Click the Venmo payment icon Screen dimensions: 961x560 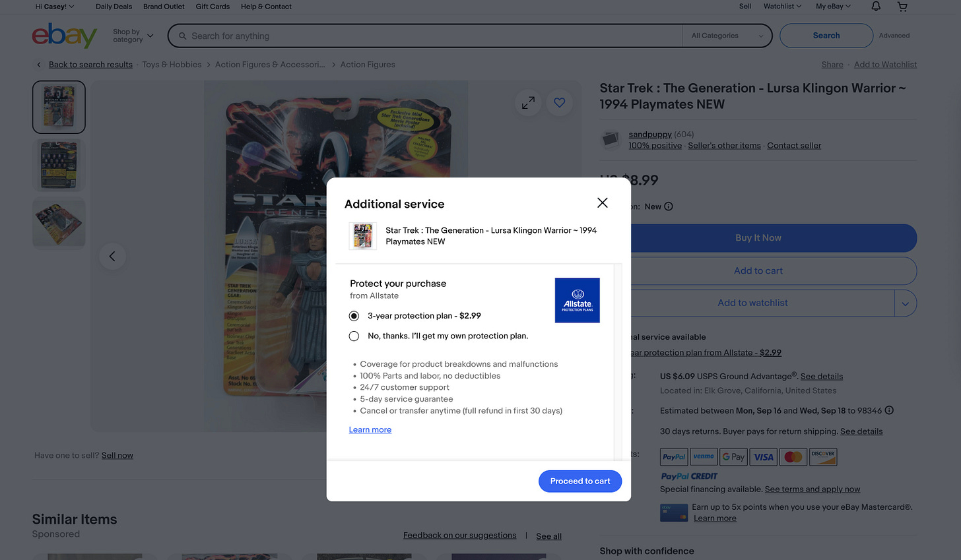pos(704,457)
